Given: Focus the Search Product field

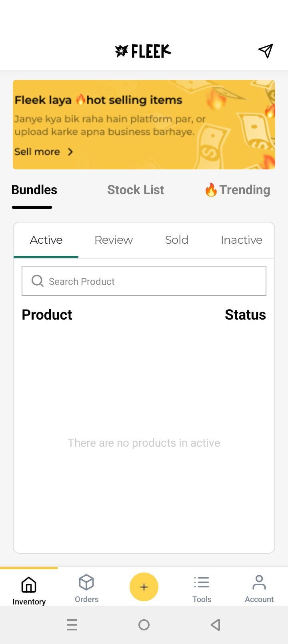Looking at the screenshot, I should coord(144,281).
